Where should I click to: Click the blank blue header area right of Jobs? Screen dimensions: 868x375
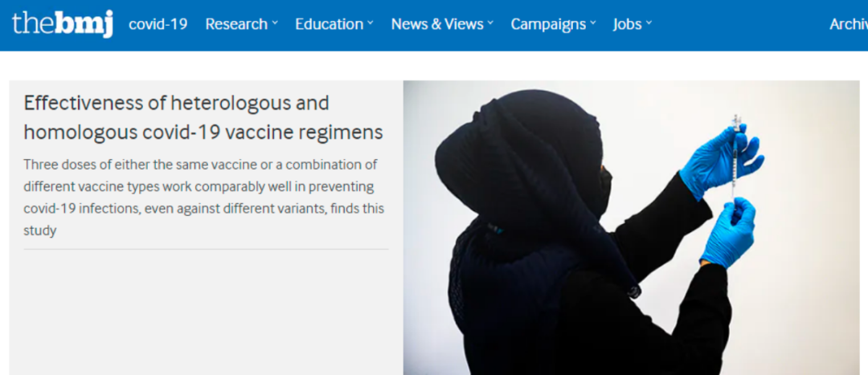pos(741,25)
